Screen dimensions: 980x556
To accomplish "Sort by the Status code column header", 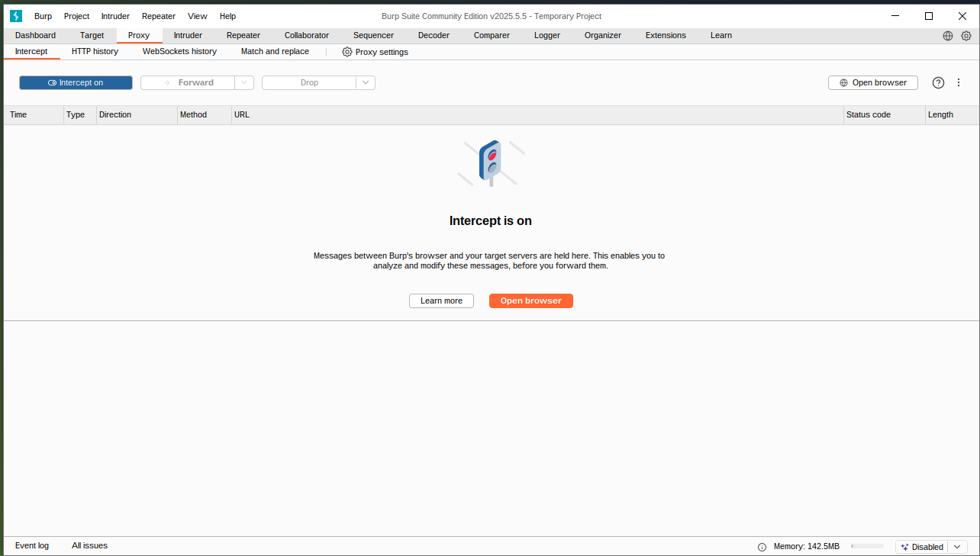I will 885,115.
